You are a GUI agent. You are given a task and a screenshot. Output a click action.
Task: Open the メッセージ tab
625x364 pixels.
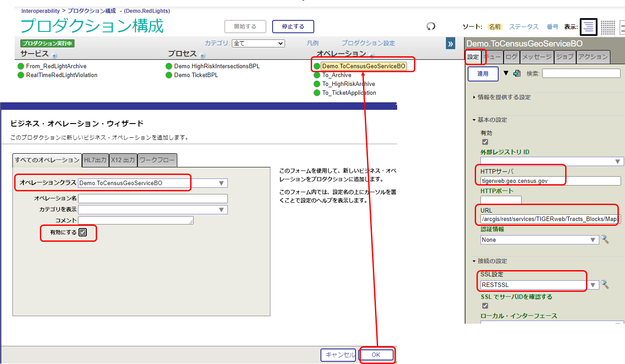click(x=536, y=57)
